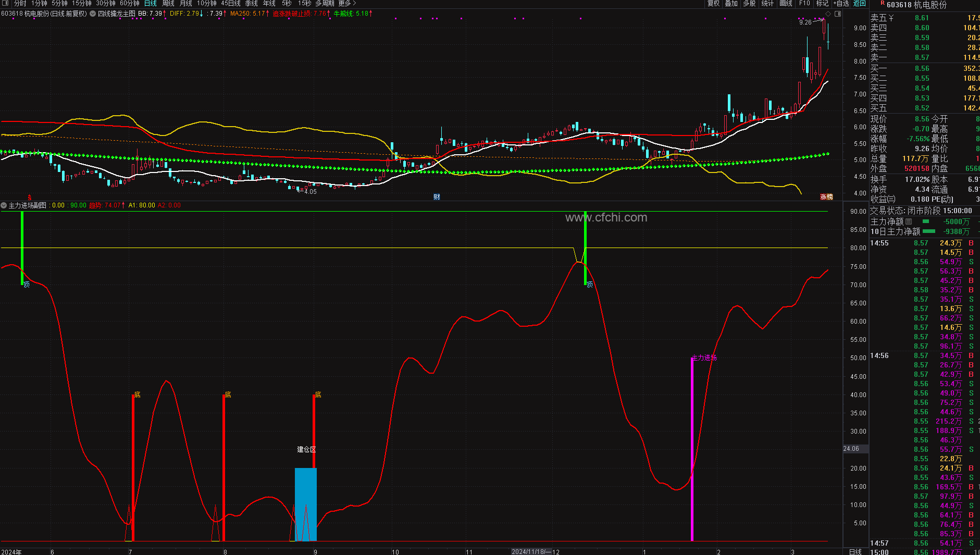
Task: Click the 买五 price 8.52
Action: pos(922,108)
